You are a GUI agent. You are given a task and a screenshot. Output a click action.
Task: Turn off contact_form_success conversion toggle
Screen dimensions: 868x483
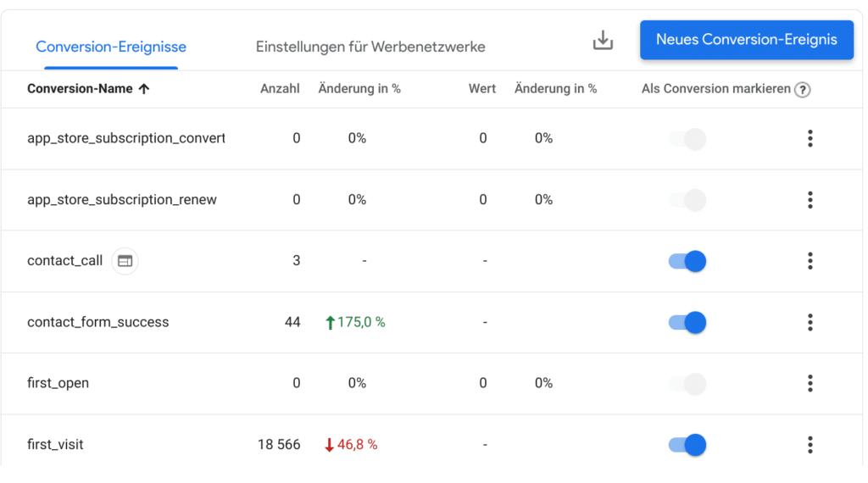click(x=687, y=322)
